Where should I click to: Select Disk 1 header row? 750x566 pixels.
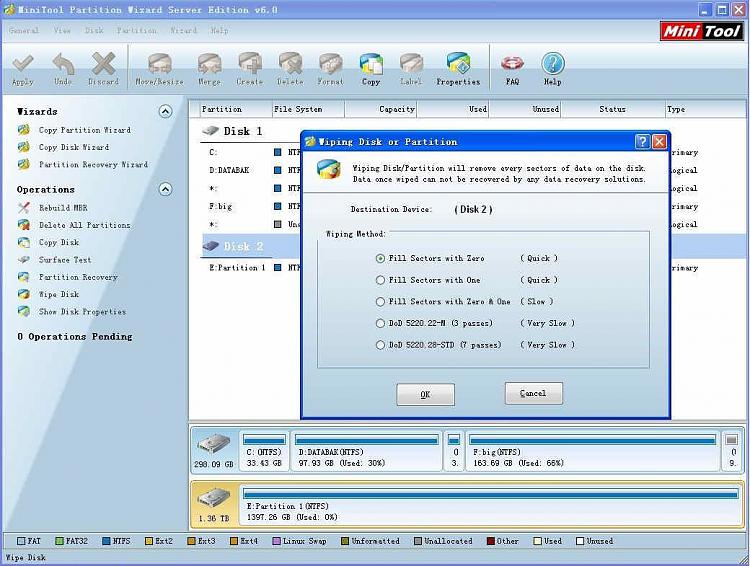pos(243,131)
